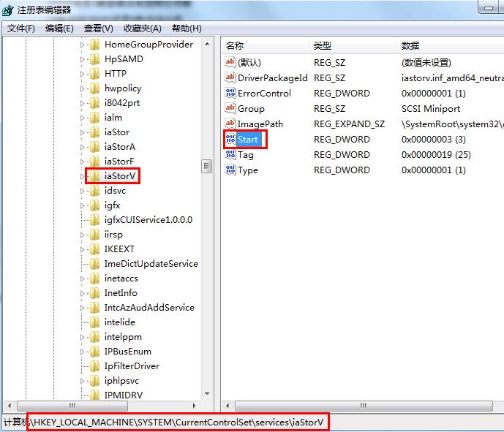504x432 pixels.
Task: Click the iaStorF folder icon
Action: click(94, 162)
